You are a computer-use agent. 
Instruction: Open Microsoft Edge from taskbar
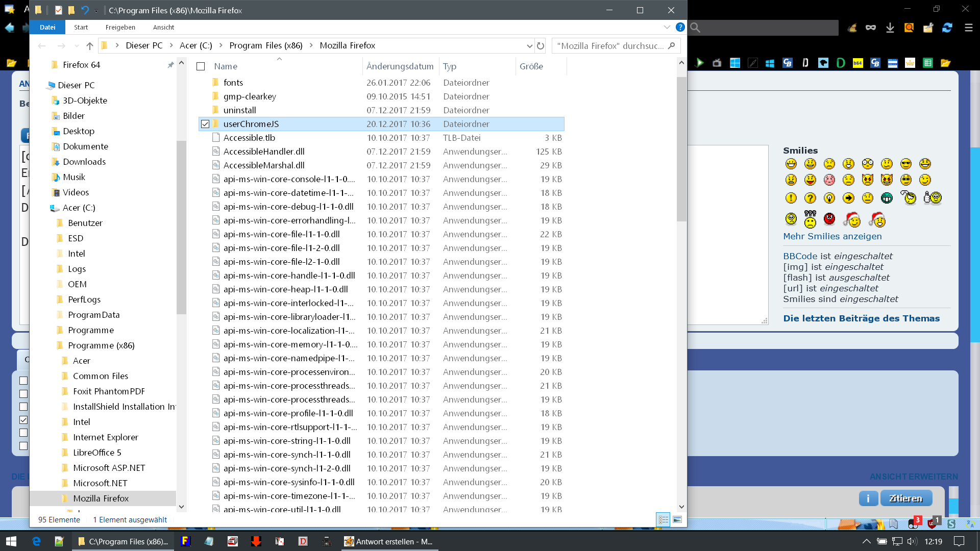point(36,541)
